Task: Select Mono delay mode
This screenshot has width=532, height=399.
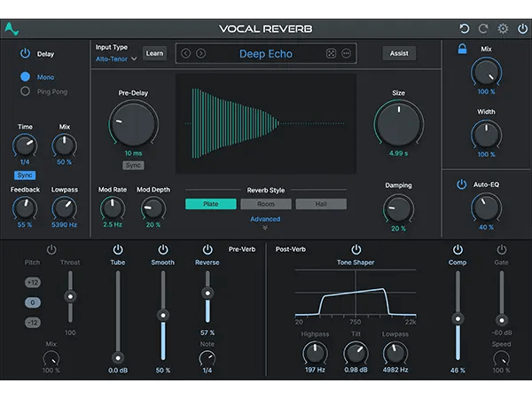Action: click(x=25, y=76)
